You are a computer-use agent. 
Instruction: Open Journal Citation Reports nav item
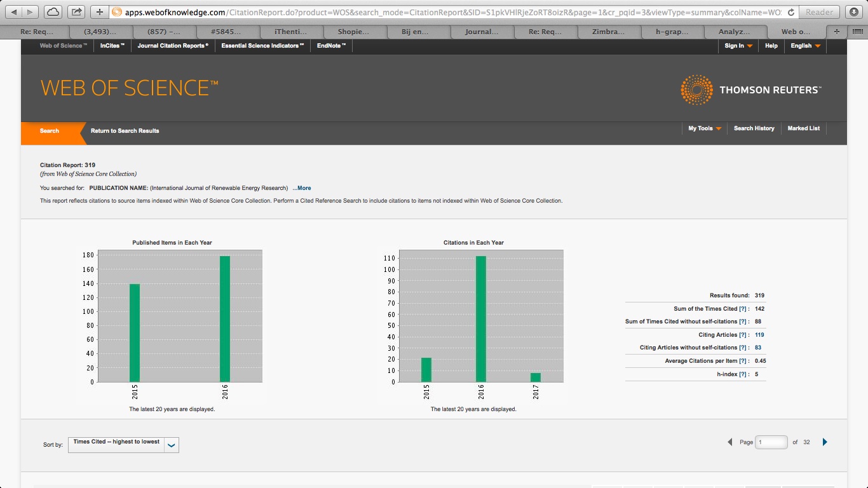(x=173, y=46)
